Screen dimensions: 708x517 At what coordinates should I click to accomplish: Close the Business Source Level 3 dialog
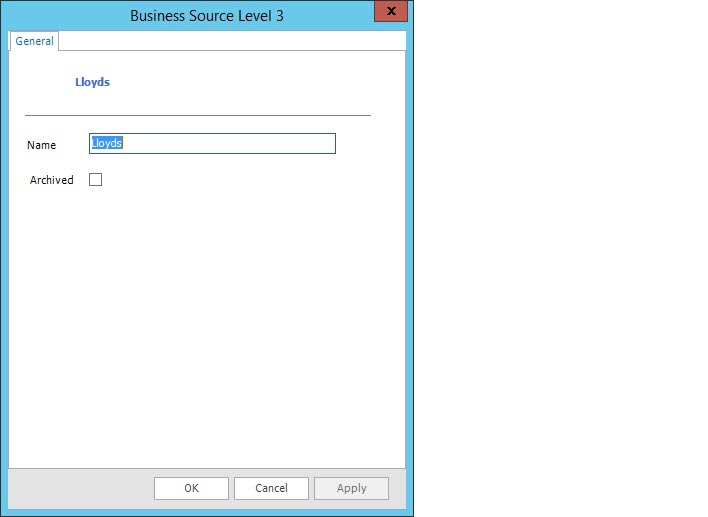pyautogui.click(x=390, y=12)
